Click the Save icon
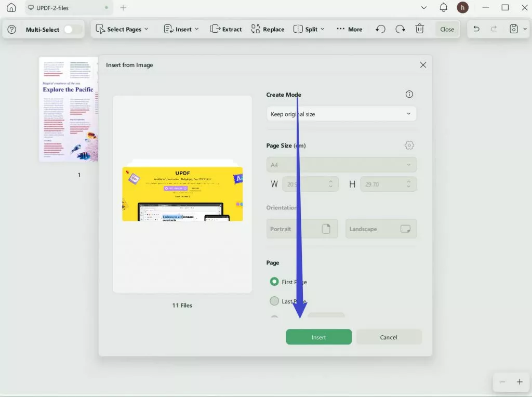Viewport: 532px width, 397px height. (514, 29)
